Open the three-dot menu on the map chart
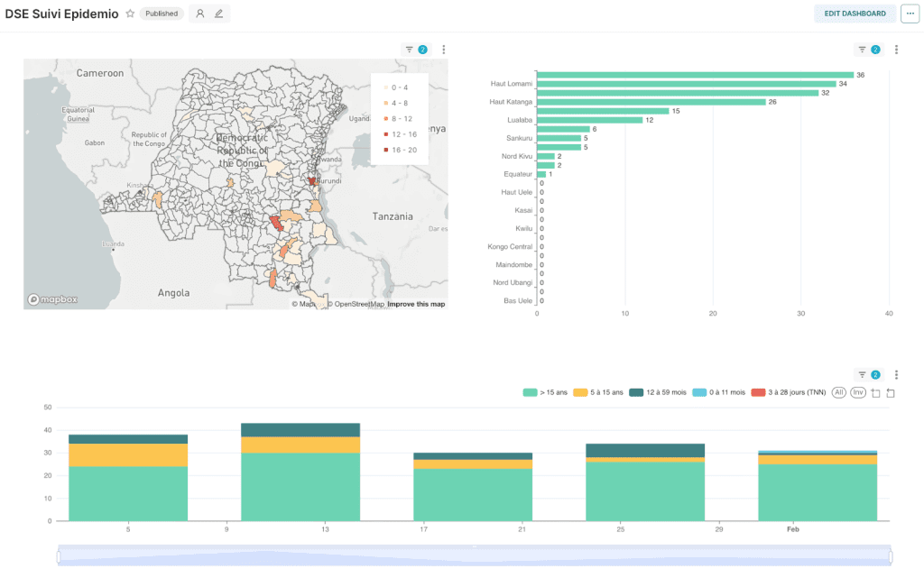This screenshot has width=924, height=578. point(443,50)
